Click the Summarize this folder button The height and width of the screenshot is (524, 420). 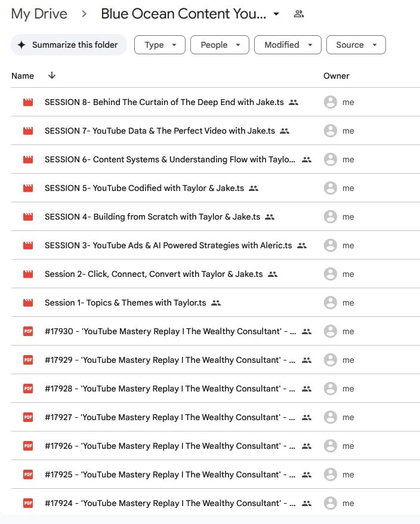click(x=69, y=45)
